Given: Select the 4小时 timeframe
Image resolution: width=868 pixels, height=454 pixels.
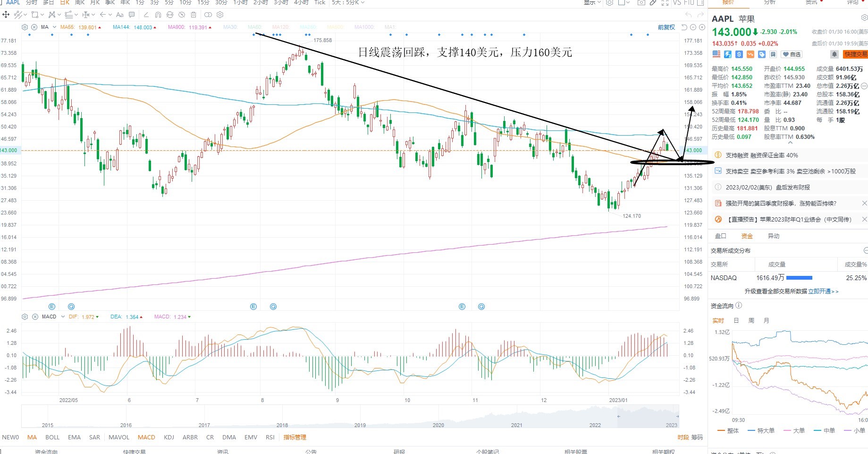Looking at the screenshot, I should click(301, 2).
